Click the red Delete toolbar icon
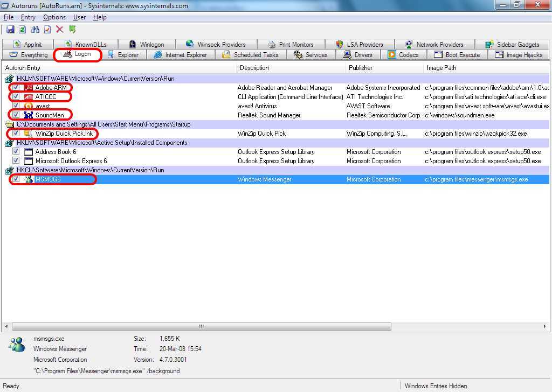 tap(60, 30)
